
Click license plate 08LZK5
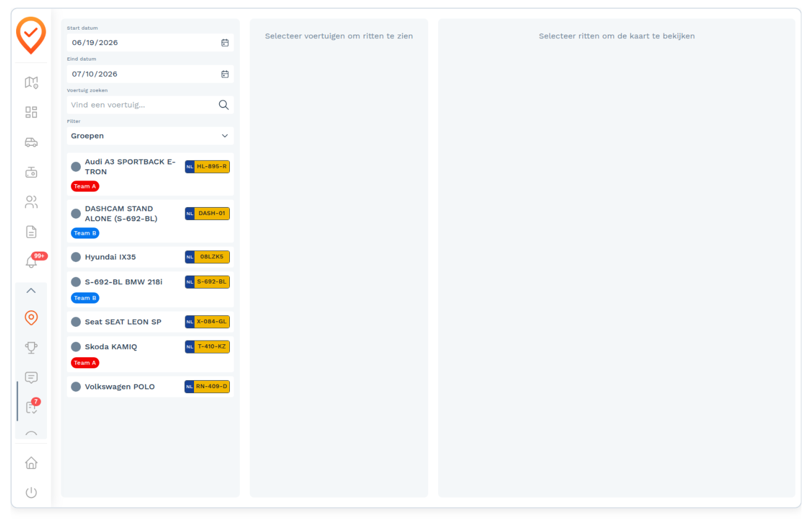(x=207, y=257)
